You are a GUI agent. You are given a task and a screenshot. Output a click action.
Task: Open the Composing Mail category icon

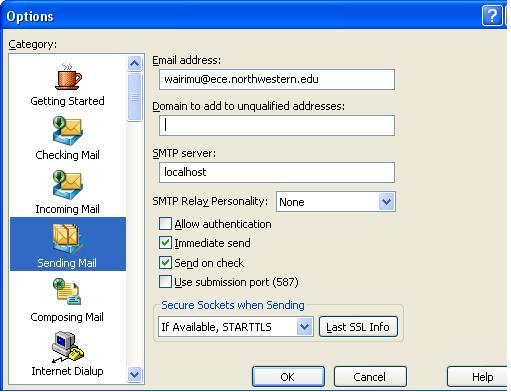point(67,292)
